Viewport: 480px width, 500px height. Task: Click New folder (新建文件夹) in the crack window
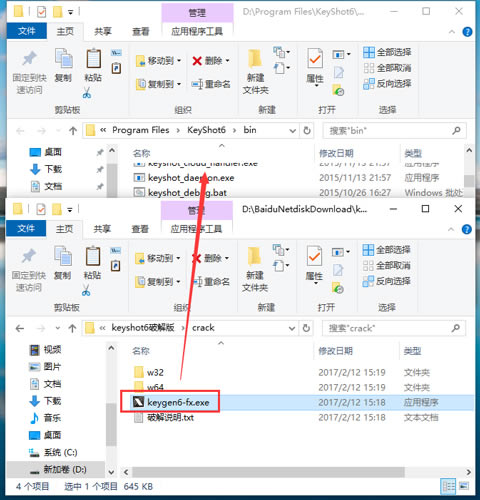click(x=255, y=270)
